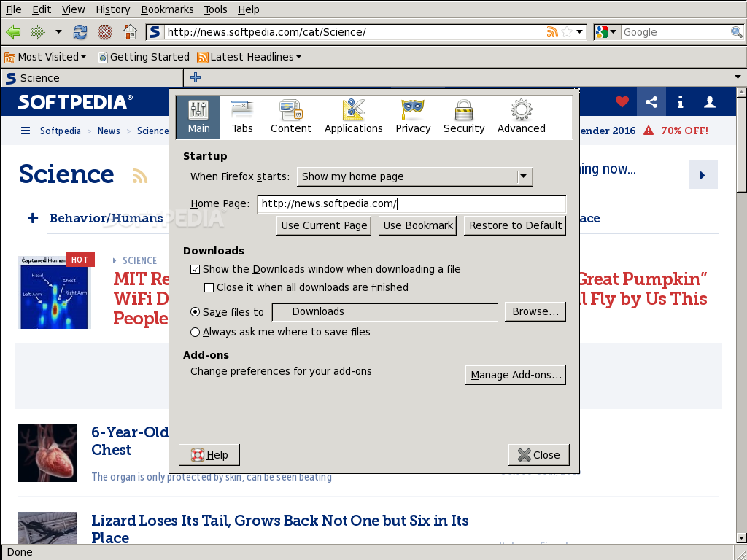Viewport: 747px width, 560px height.
Task: Expand the Latest Headlines feed
Action: [x=249, y=57]
